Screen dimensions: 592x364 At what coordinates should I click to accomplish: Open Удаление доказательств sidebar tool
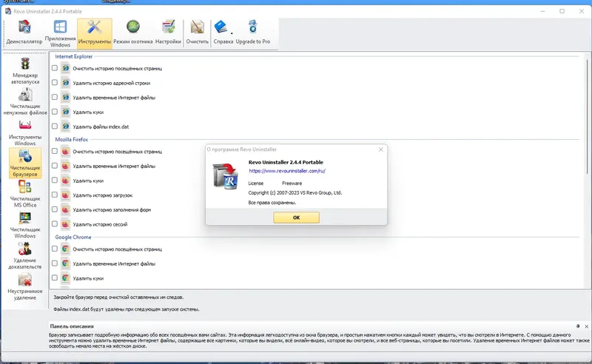pyautogui.click(x=25, y=256)
